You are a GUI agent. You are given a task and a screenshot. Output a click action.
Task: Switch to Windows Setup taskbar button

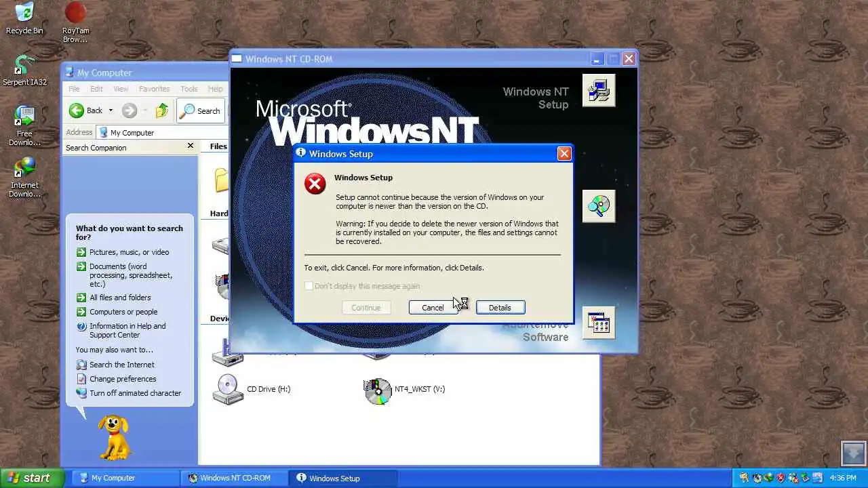[343, 478]
